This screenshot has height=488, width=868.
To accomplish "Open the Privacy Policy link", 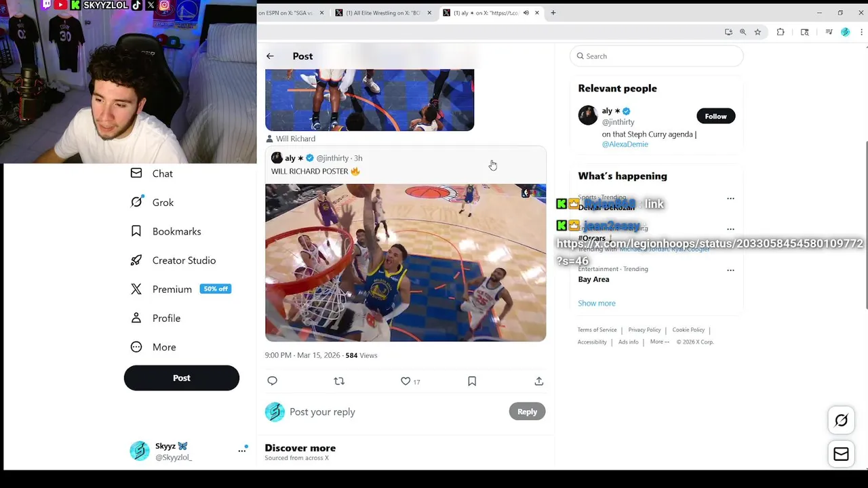I will click(644, 330).
